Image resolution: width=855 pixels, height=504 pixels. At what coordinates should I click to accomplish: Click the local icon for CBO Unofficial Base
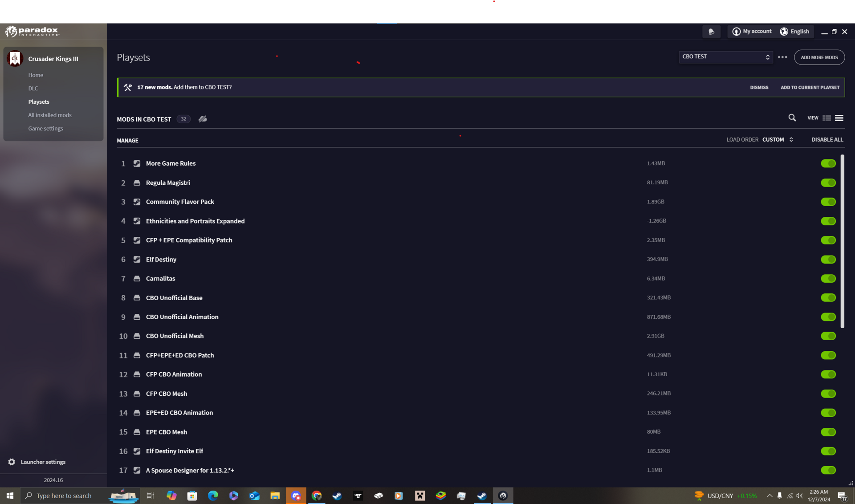pos(137,297)
